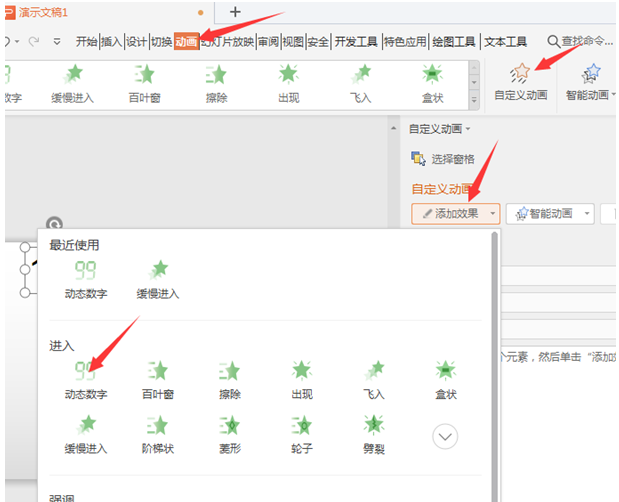Click the 智能动画 ribbon icon
This screenshot has width=619, height=502.
[590, 82]
